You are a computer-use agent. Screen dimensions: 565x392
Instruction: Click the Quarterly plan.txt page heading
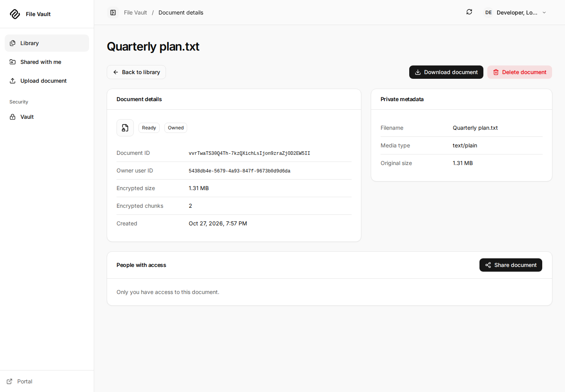153,47
